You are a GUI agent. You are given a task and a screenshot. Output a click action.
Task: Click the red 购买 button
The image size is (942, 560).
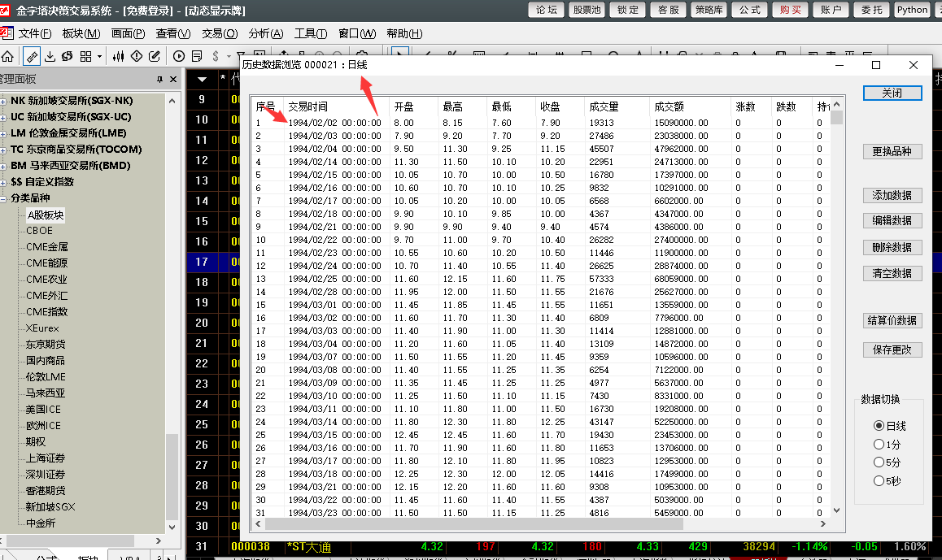pyautogui.click(x=790, y=10)
